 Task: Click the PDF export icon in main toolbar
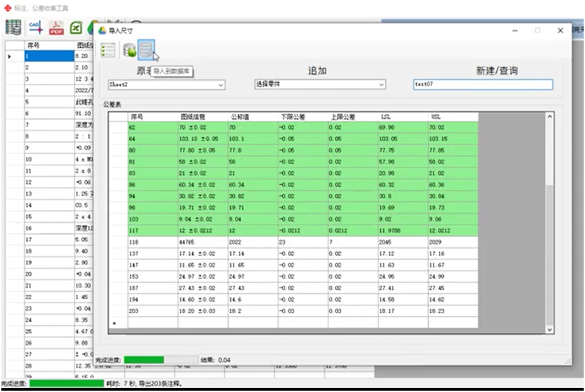pos(57,28)
